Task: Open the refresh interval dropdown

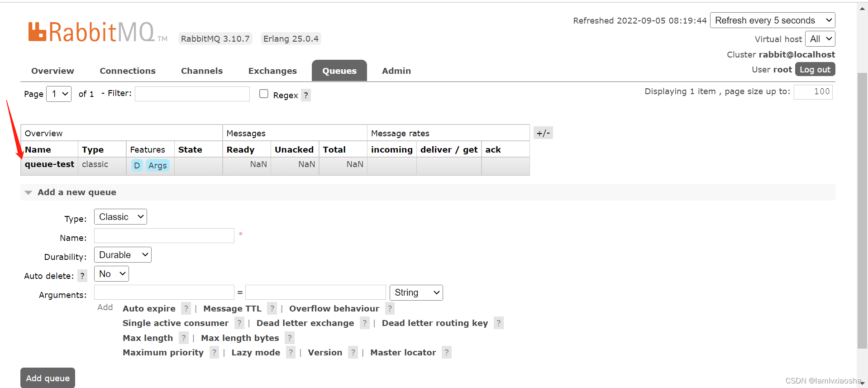Action: 773,20
